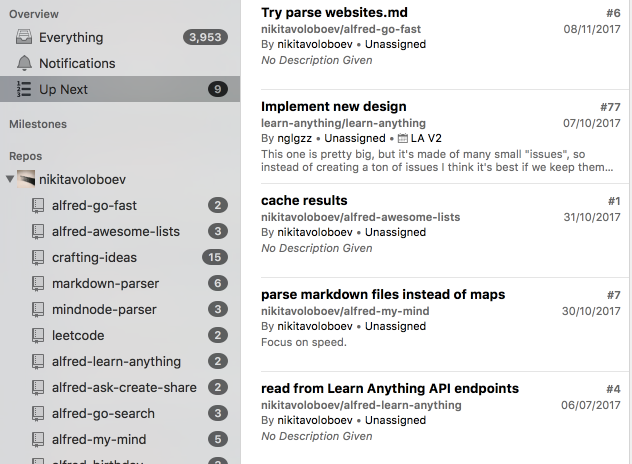Screen dimensions: 632x464
Task: Open the Everything overview item
Action: (x=120, y=37)
